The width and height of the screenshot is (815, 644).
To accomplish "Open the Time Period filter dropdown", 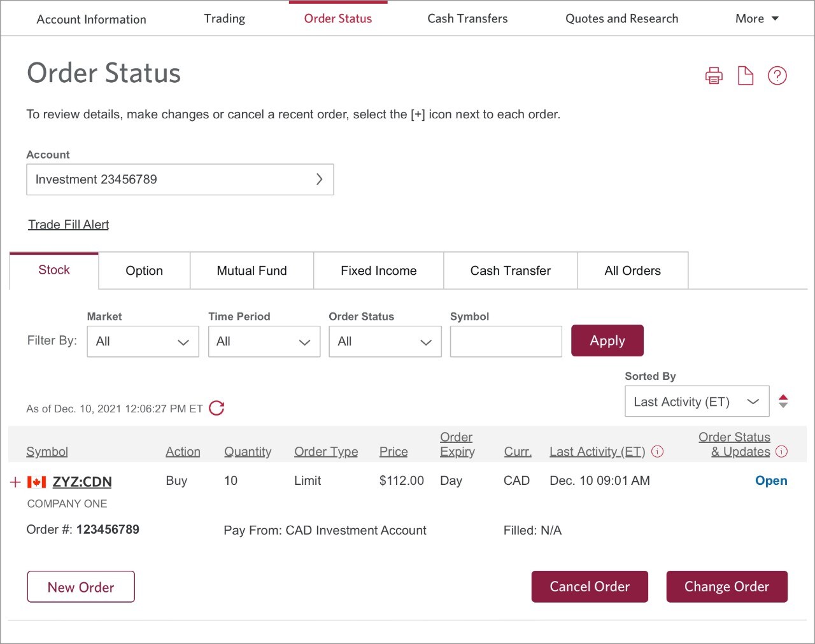I will click(x=264, y=342).
